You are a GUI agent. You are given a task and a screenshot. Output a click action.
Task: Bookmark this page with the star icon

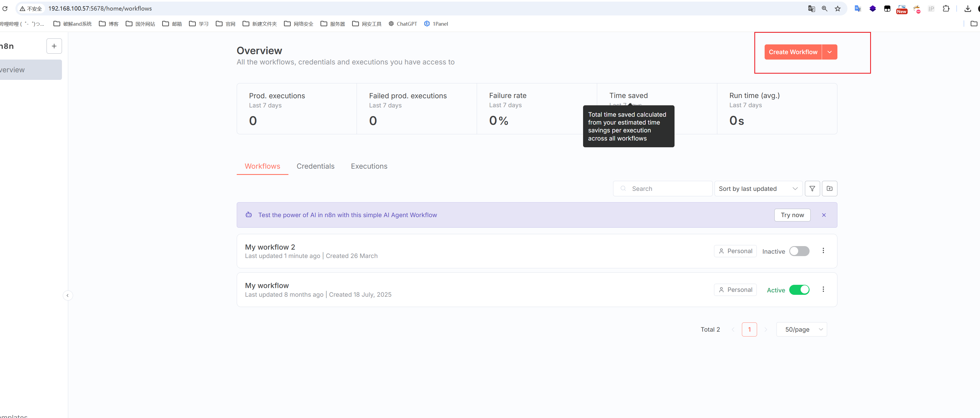pos(837,8)
